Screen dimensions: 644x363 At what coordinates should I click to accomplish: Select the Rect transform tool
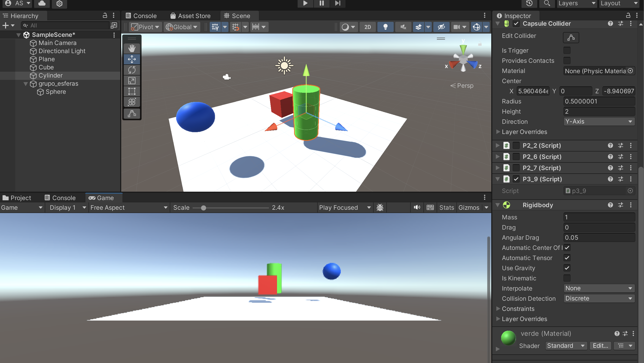click(132, 91)
